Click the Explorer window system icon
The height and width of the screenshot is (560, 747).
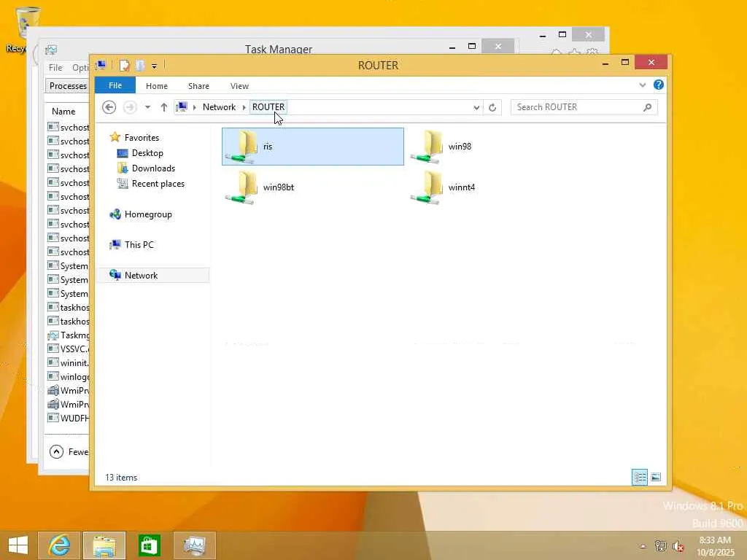point(101,65)
